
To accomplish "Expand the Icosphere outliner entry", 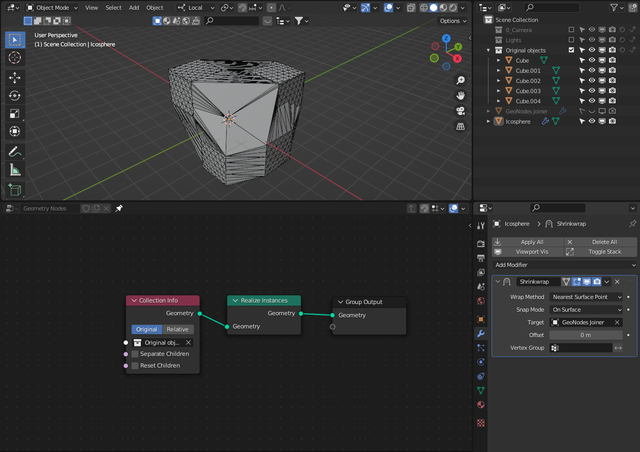I will pos(488,121).
